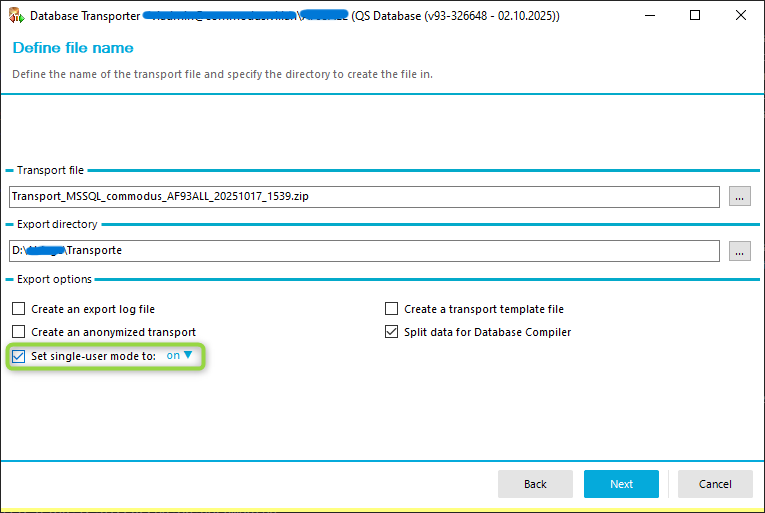Close the Database Transporter window
Screen dimensions: 765x513
point(741,16)
